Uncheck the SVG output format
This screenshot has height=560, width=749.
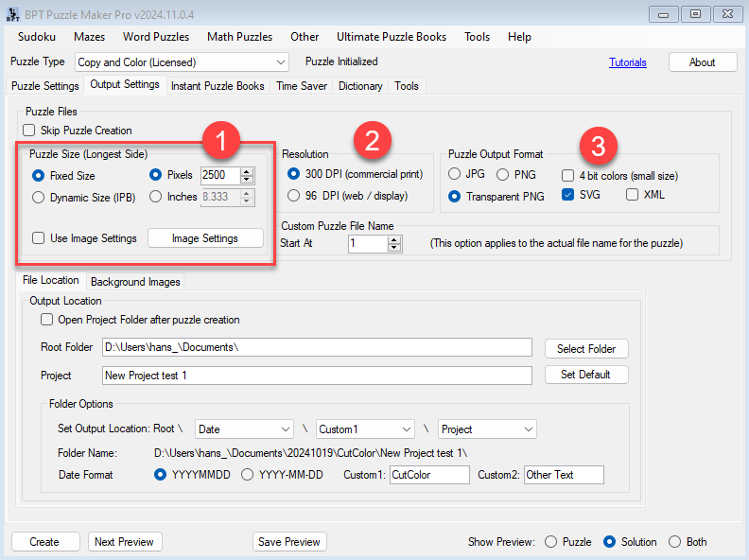click(x=567, y=194)
